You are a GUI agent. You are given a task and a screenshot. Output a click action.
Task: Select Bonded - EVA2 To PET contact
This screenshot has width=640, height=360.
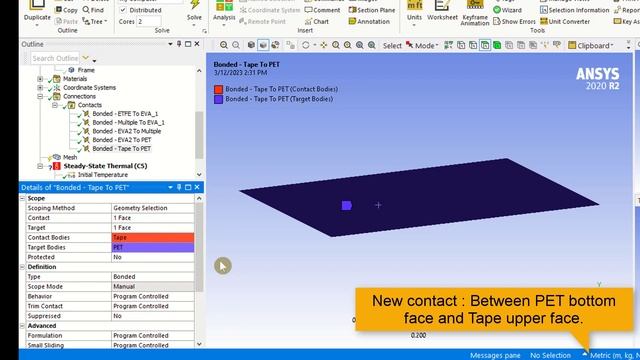click(122, 140)
